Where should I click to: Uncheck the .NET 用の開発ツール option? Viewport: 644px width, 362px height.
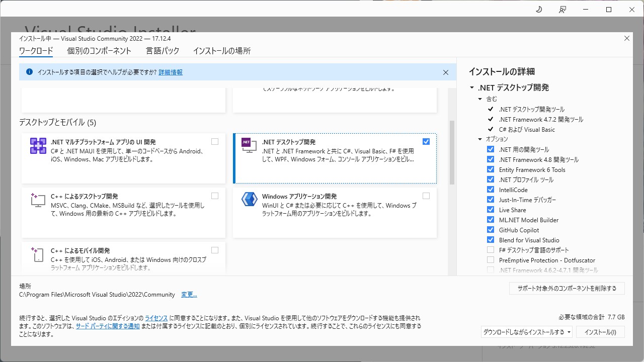pyautogui.click(x=491, y=149)
